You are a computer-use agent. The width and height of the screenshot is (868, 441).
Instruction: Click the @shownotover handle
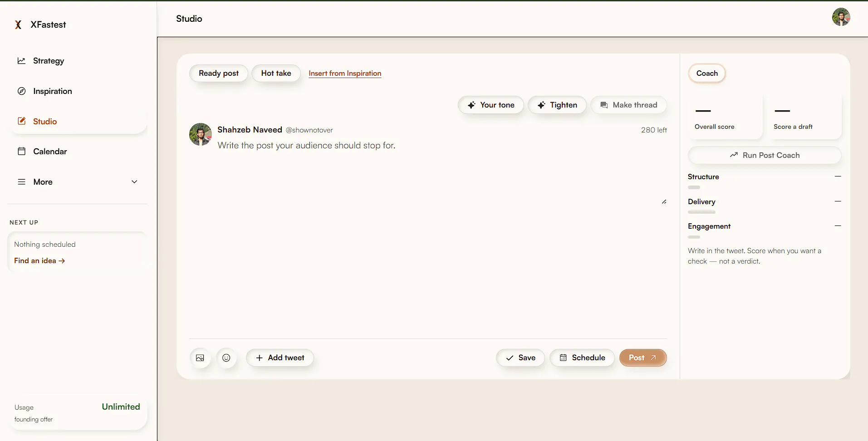tap(309, 130)
